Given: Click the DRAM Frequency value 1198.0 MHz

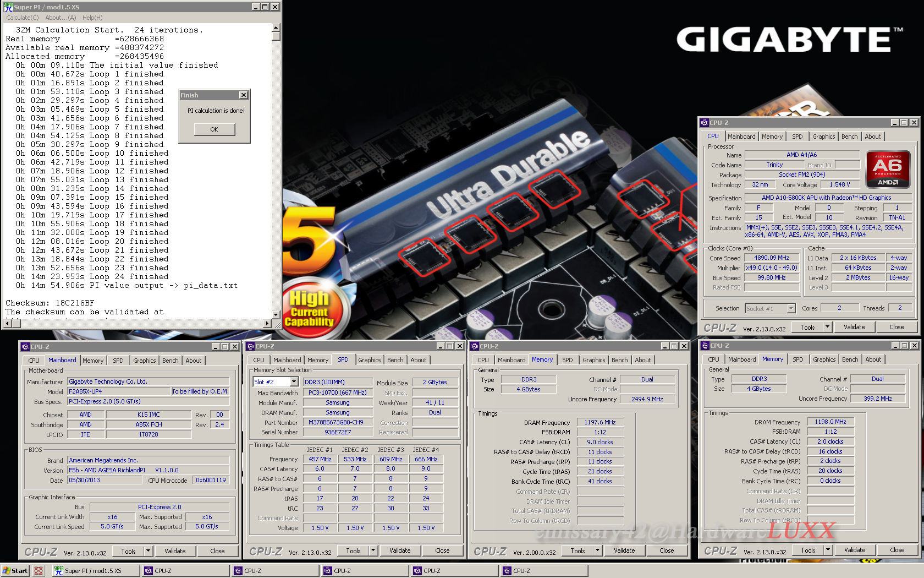Looking at the screenshot, I should click(830, 422).
